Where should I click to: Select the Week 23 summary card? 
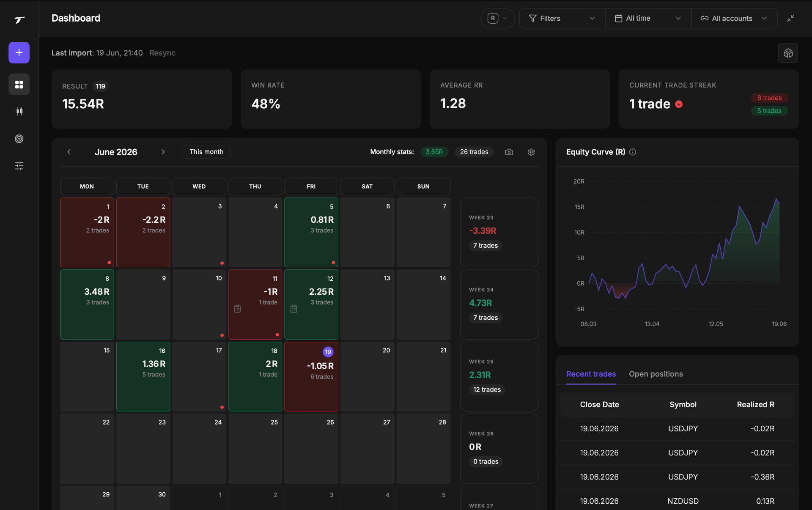(x=499, y=232)
